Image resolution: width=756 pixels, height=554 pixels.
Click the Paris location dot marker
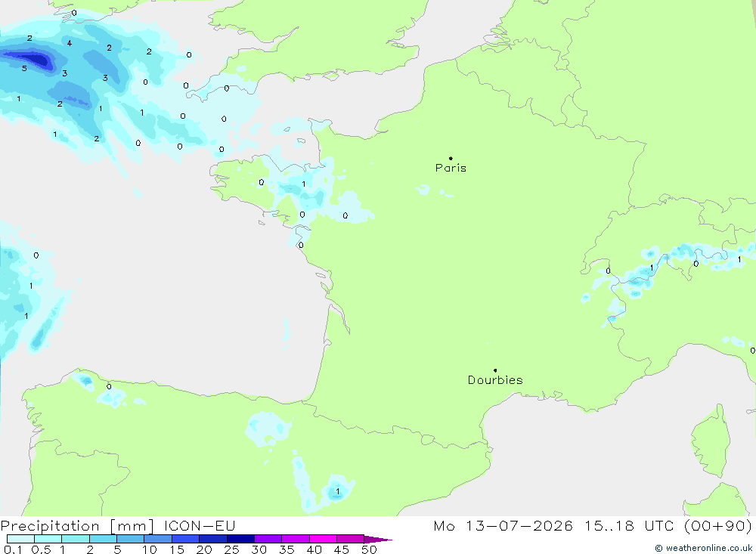pos(451,158)
